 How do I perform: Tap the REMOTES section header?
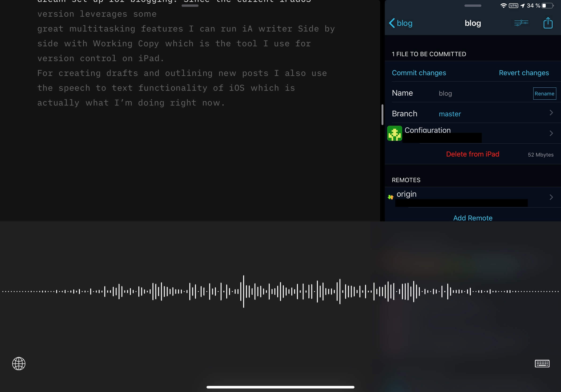[x=406, y=180]
